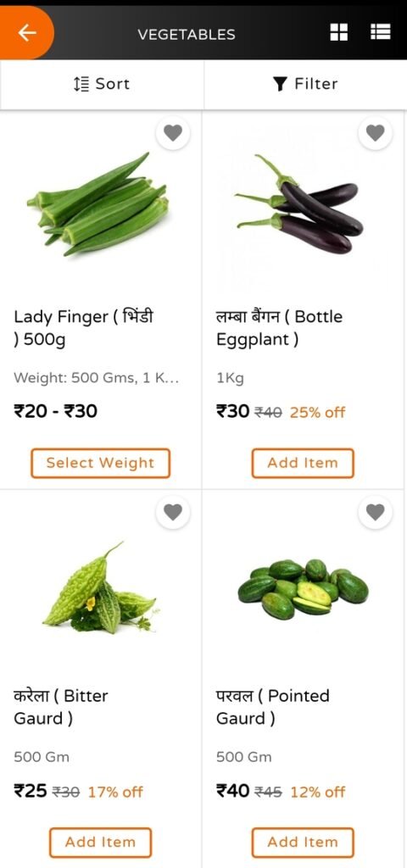Favorite the Bitter Gaurd with heart icon
407x868 pixels.
173,512
